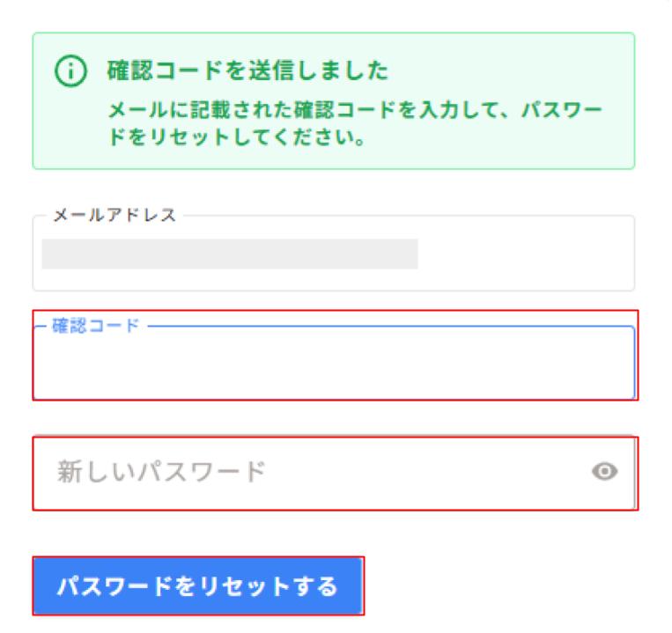Click the 新しいパスワード placeholder text

click(x=161, y=472)
